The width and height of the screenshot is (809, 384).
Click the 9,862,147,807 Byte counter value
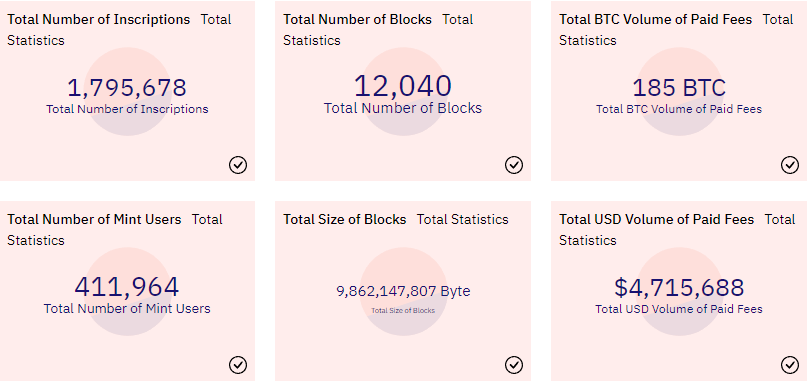tap(403, 291)
